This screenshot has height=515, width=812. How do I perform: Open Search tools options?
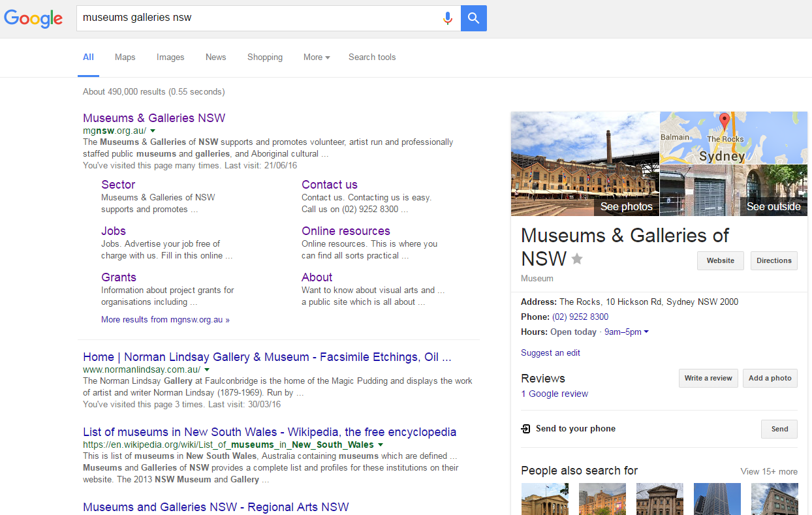(372, 57)
